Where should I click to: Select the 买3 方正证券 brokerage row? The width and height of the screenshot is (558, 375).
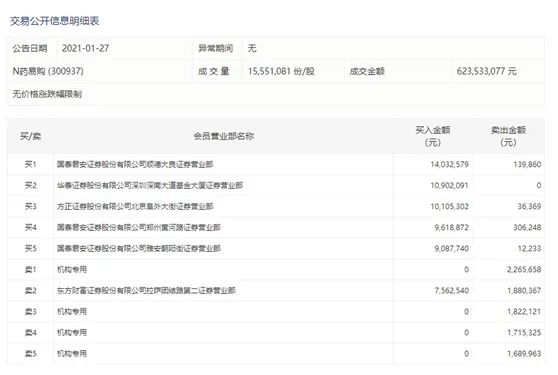click(x=276, y=206)
